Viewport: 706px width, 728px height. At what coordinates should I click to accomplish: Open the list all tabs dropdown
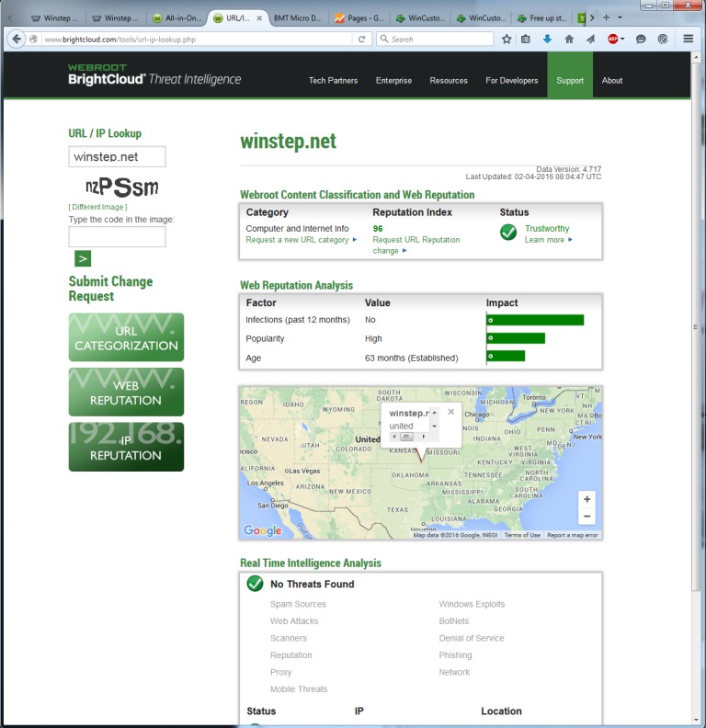(620, 17)
